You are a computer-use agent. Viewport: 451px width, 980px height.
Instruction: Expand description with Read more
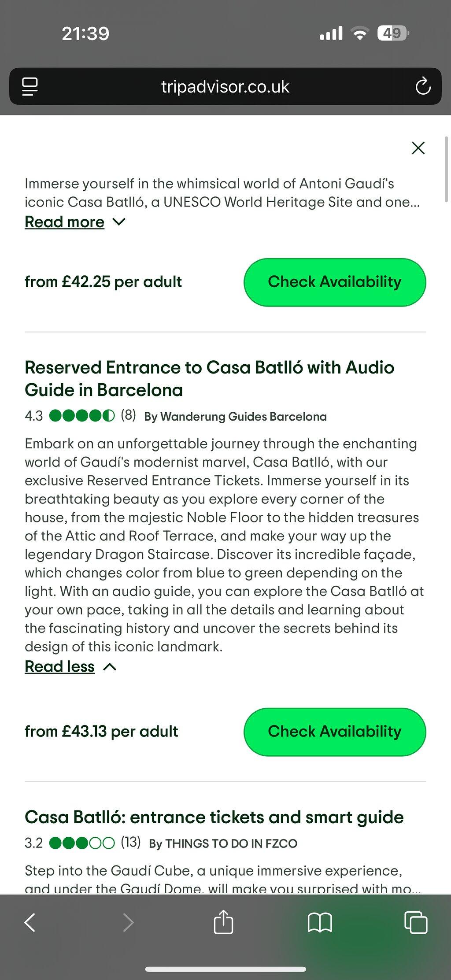pyautogui.click(x=64, y=222)
